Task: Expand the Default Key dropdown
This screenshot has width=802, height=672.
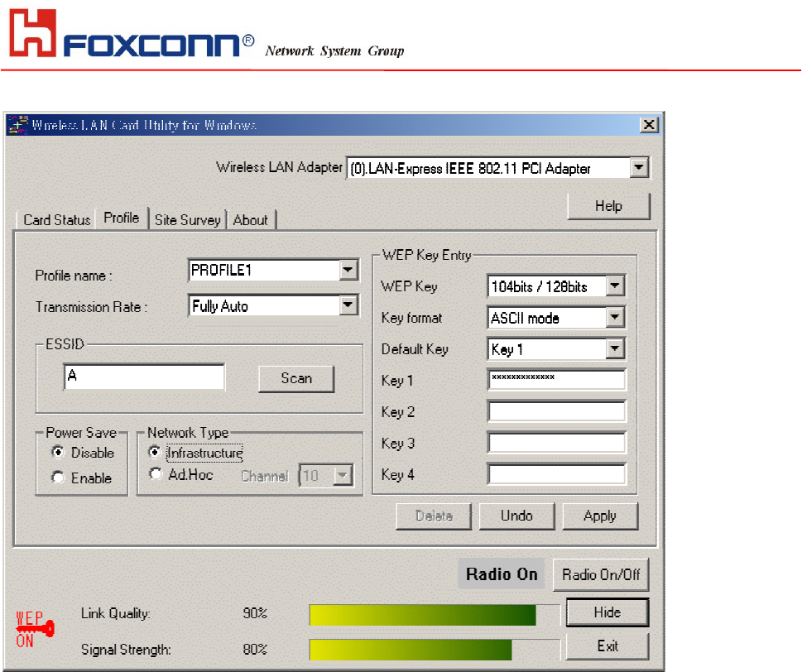Action: pyautogui.click(x=615, y=348)
